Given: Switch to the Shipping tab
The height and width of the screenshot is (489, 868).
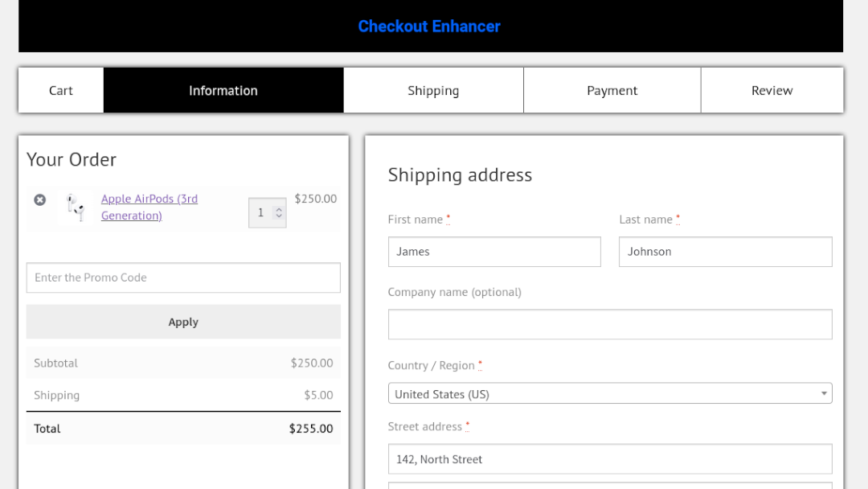Looking at the screenshot, I should [433, 90].
